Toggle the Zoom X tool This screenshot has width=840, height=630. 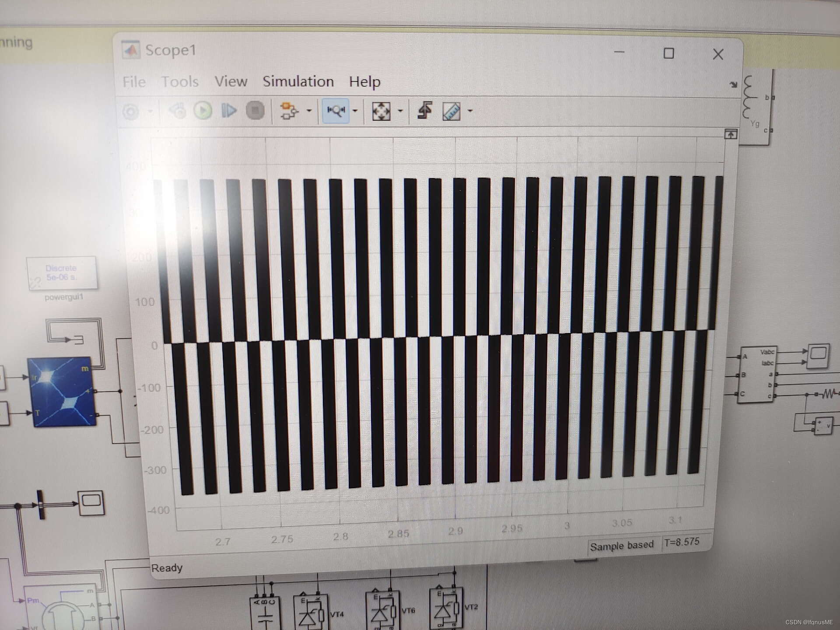pos(336,111)
